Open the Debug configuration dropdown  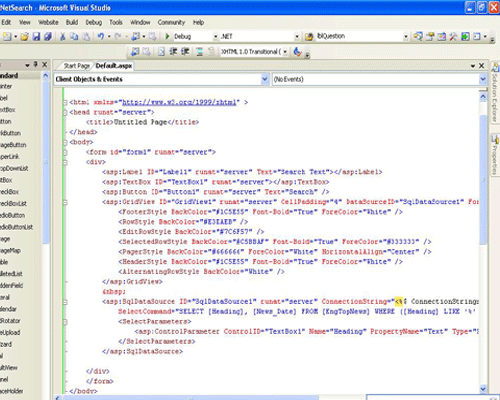pyautogui.click(x=215, y=36)
